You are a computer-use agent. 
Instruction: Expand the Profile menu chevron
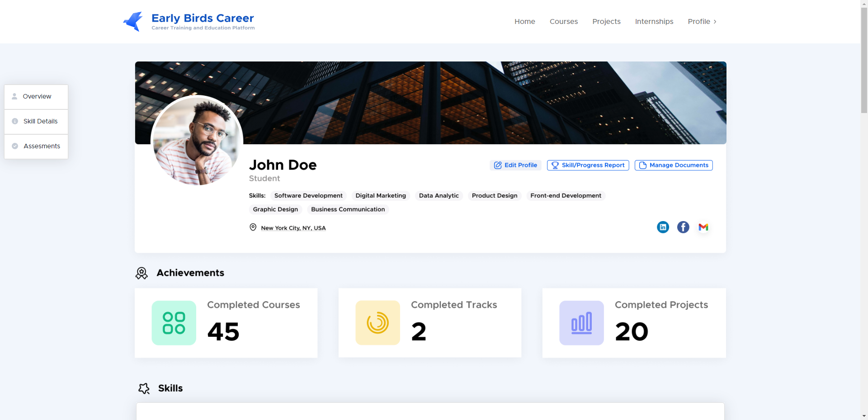coord(715,22)
